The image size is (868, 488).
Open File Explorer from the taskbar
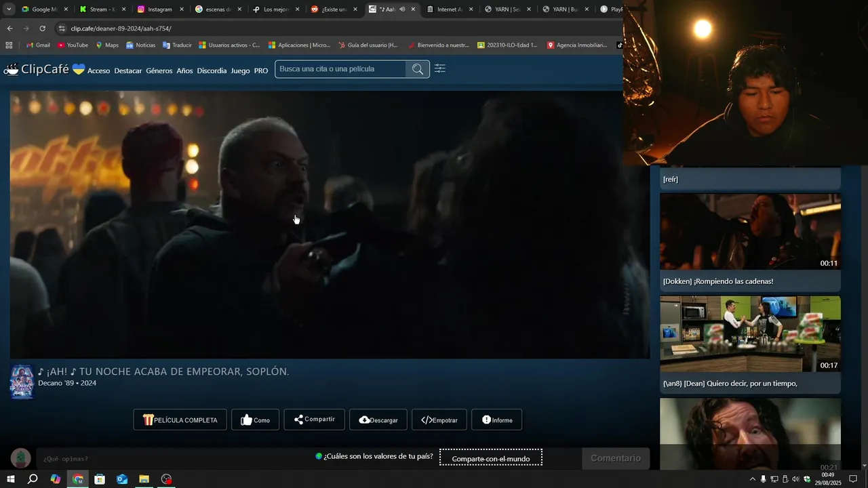coord(144,479)
